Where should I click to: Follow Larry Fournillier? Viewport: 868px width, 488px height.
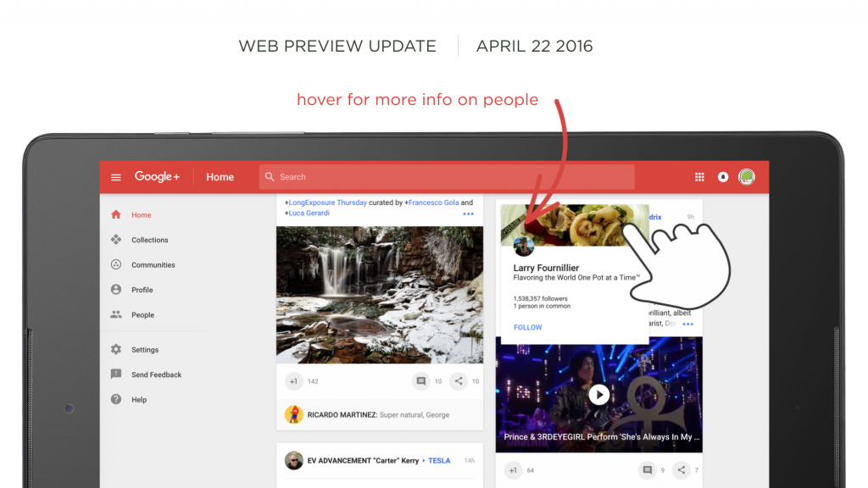[527, 328]
